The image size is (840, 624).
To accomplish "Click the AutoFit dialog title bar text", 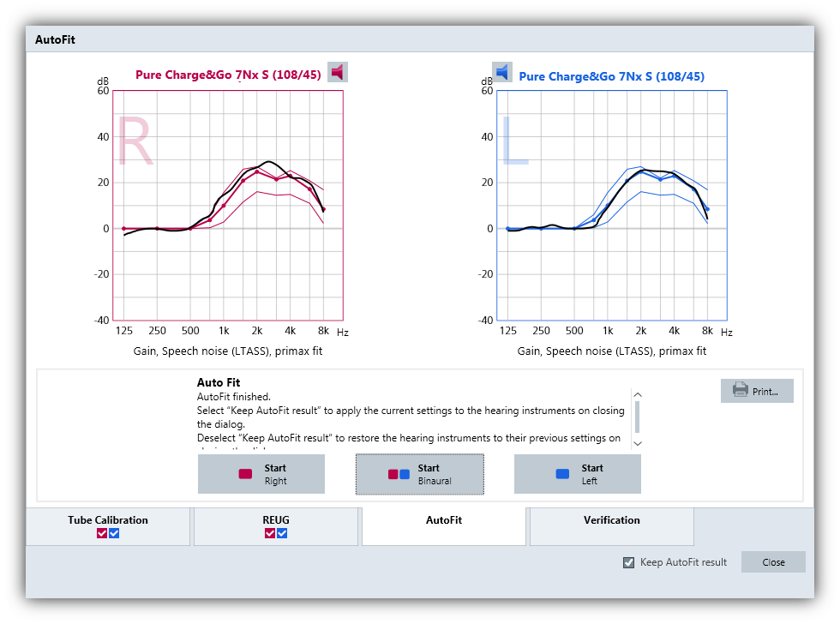I will point(55,39).
